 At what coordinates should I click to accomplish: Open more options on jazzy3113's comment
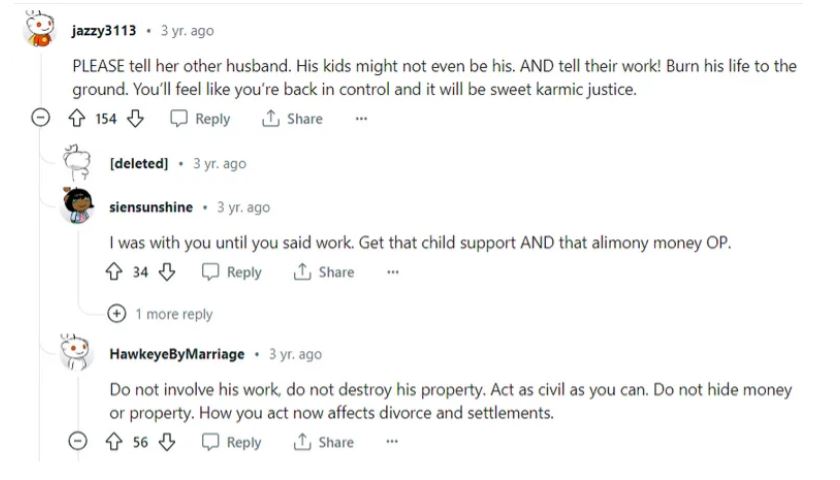point(361,119)
